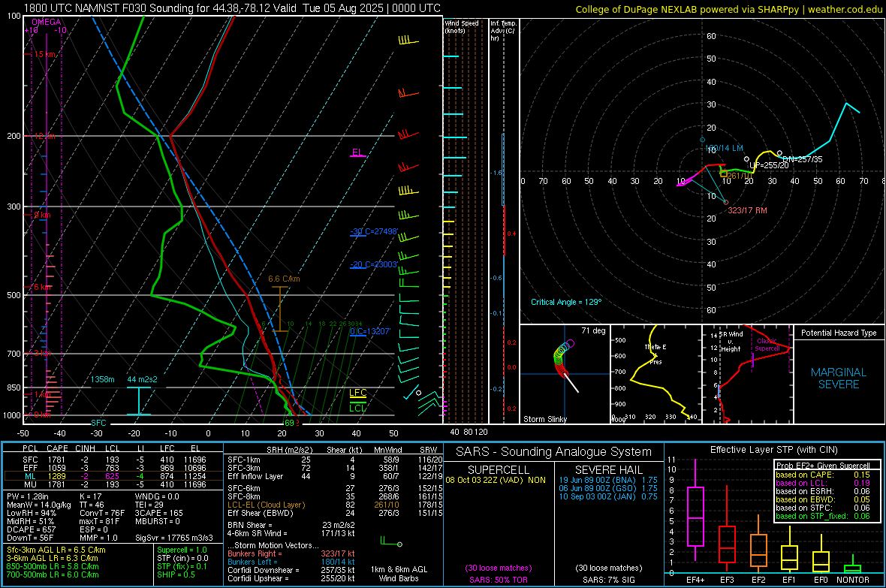Click the -30 C=27498' height label
886x588 pixels.
[x=374, y=231]
